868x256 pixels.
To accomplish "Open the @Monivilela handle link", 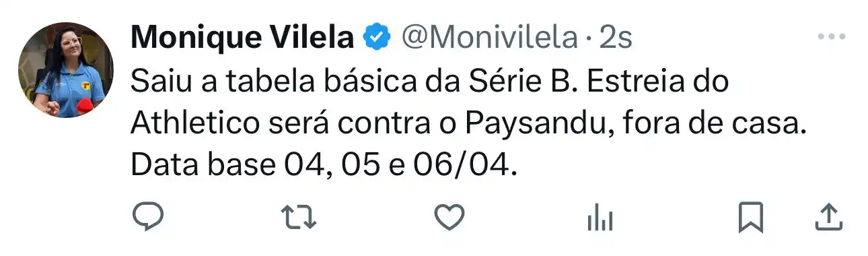I will pos(489,38).
